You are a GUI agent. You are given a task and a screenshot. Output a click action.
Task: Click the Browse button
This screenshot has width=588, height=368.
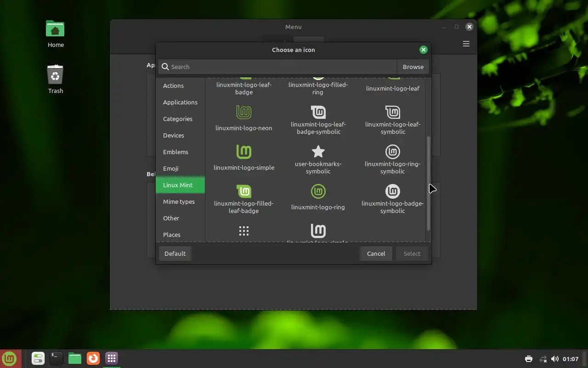coord(413,67)
